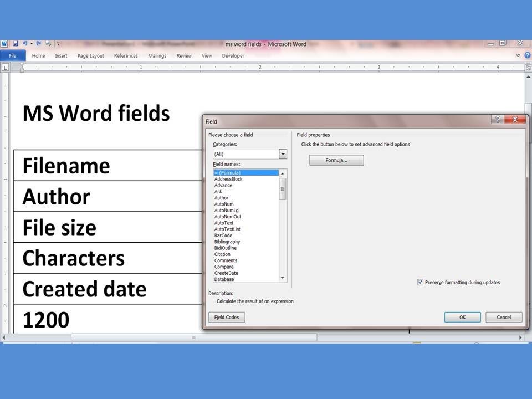532x399 pixels.
Task: Select AutoText field name
Action: [x=246, y=223]
